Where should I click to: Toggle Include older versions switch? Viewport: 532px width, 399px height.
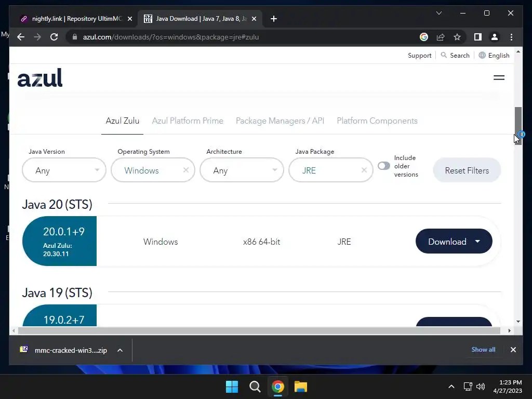(384, 166)
